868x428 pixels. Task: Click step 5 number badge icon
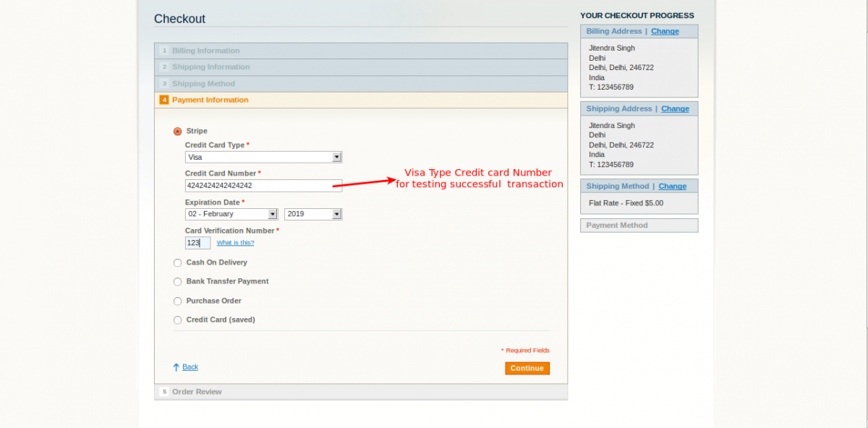coord(164,392)
